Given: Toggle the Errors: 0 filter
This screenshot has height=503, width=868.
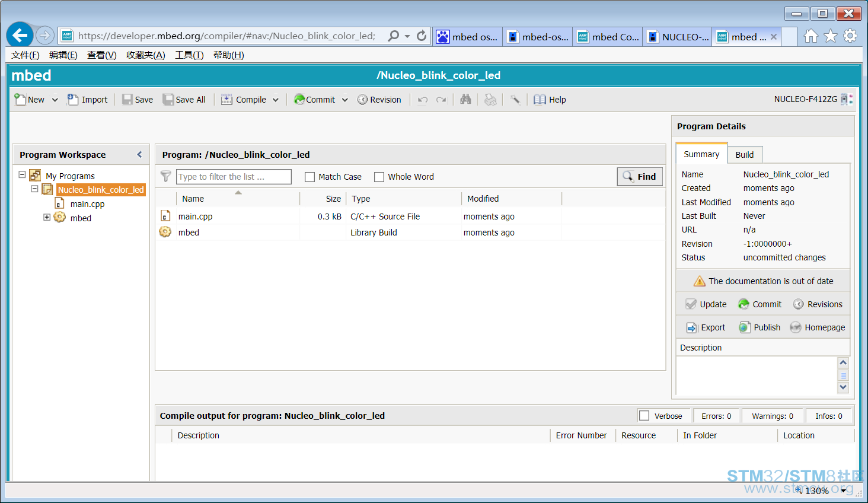Looking at the screenshot, I should click(x=716, y=416).
